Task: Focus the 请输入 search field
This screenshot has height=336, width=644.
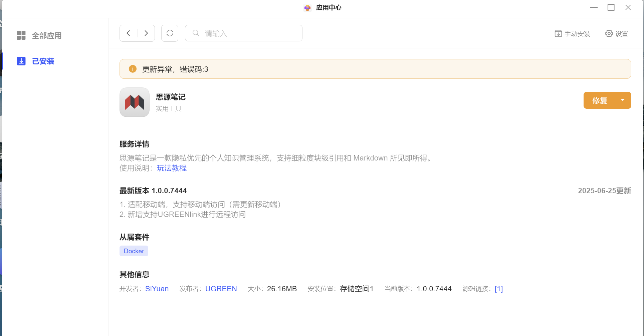Action: point(244,33)
